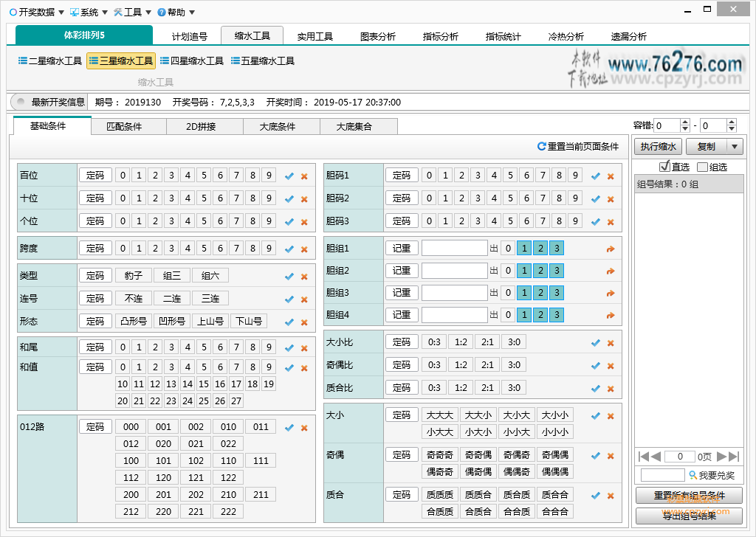Click the page number input field
Image resolution: width=756 pixels, height=537 pixels.
(680, 456)
